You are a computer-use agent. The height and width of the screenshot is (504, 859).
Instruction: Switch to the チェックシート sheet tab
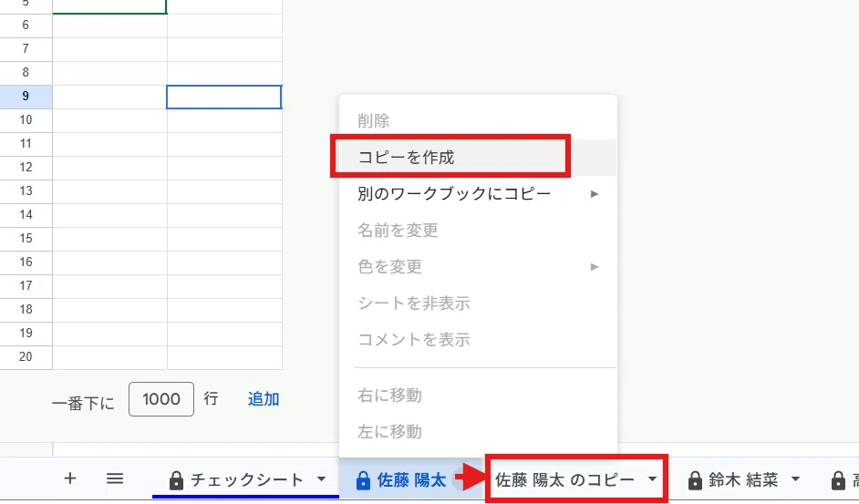245,480
